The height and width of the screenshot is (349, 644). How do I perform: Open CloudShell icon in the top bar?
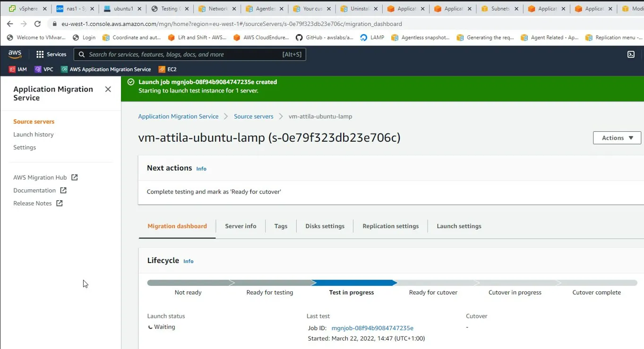(631, 54)
